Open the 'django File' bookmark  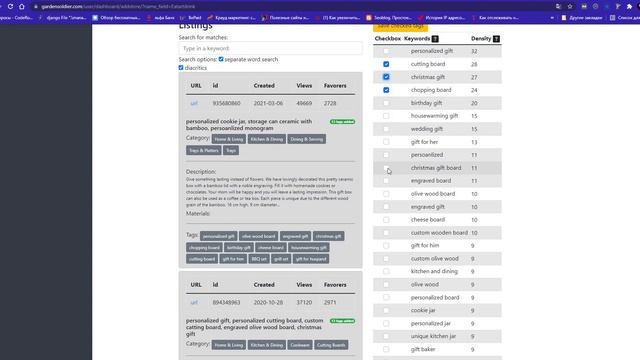point(63,18)
